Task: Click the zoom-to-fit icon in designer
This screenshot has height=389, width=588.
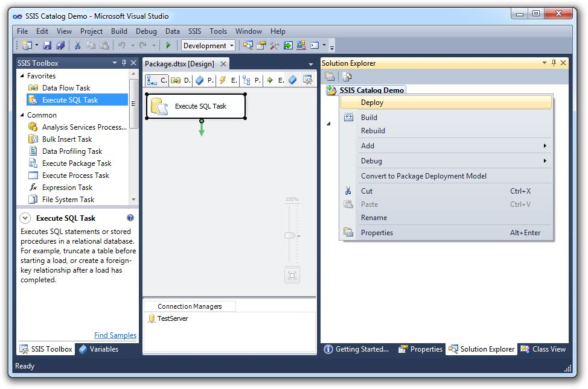Action: pyautogui.click(x=292, y=276)
